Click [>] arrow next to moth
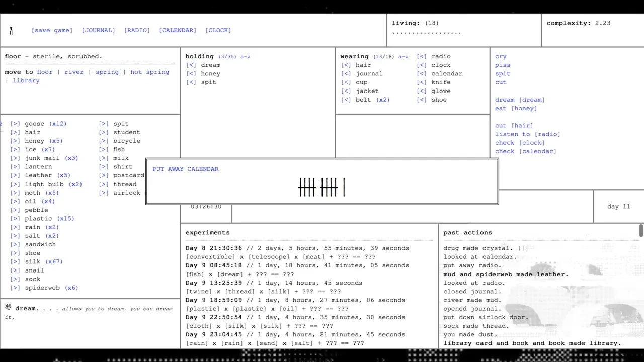Screen dimensions: 644x362 pyautogui.click(x=15, y=193)
